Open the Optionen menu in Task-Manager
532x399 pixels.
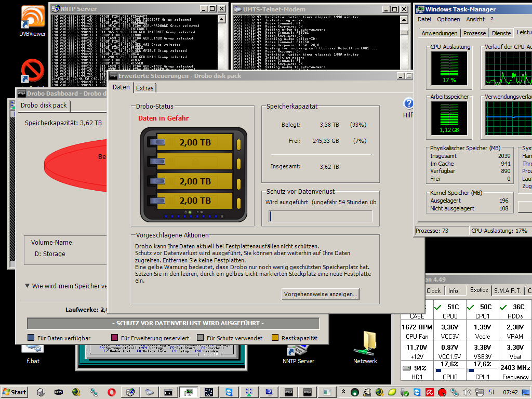click(448, 20)
